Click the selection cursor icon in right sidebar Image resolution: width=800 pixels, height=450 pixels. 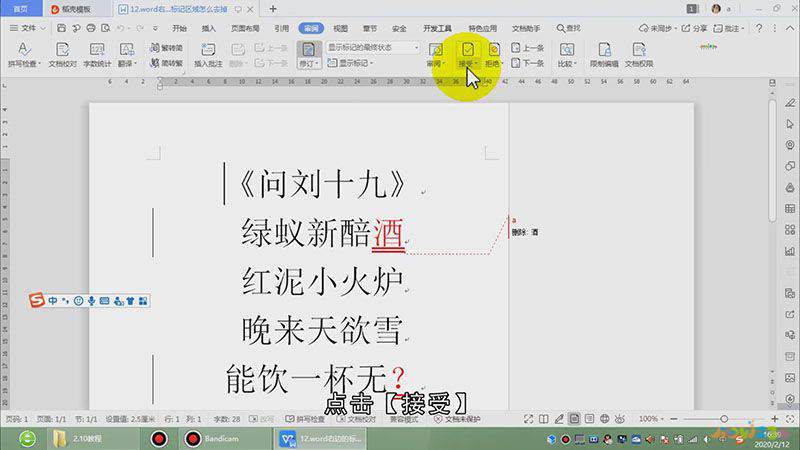pyautogui.click(x=790, y=124)
